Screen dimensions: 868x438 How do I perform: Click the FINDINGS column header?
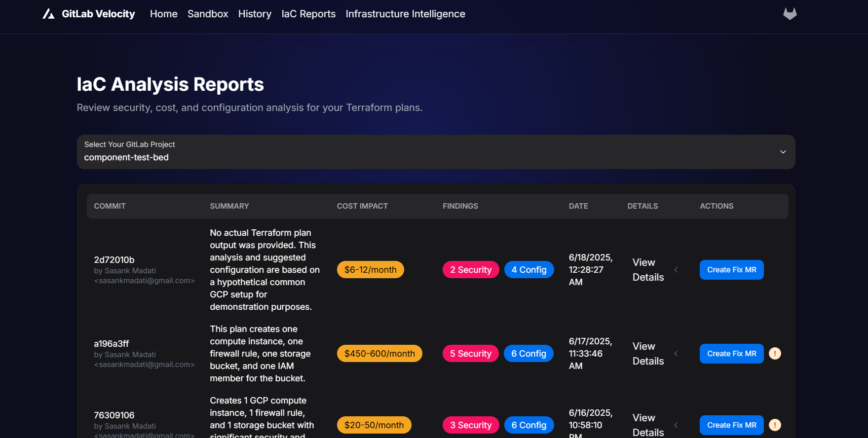[460, 206]
